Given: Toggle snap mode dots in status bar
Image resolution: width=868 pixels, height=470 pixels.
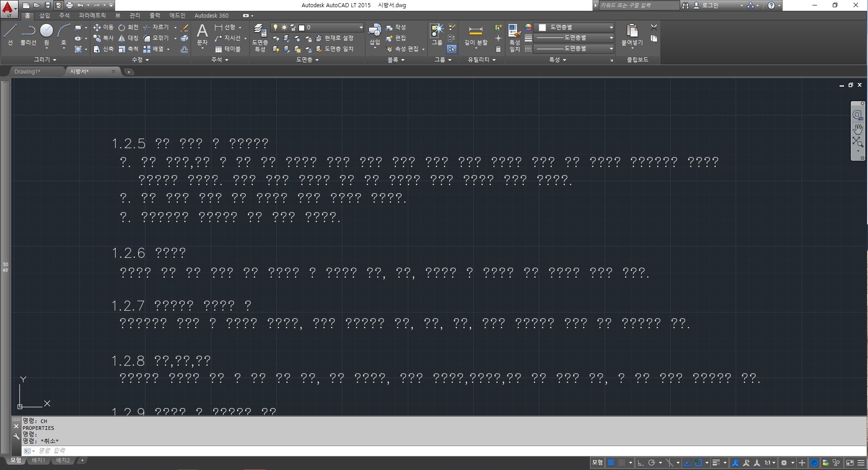Looking at the screenshot, I should click(622, 462).
